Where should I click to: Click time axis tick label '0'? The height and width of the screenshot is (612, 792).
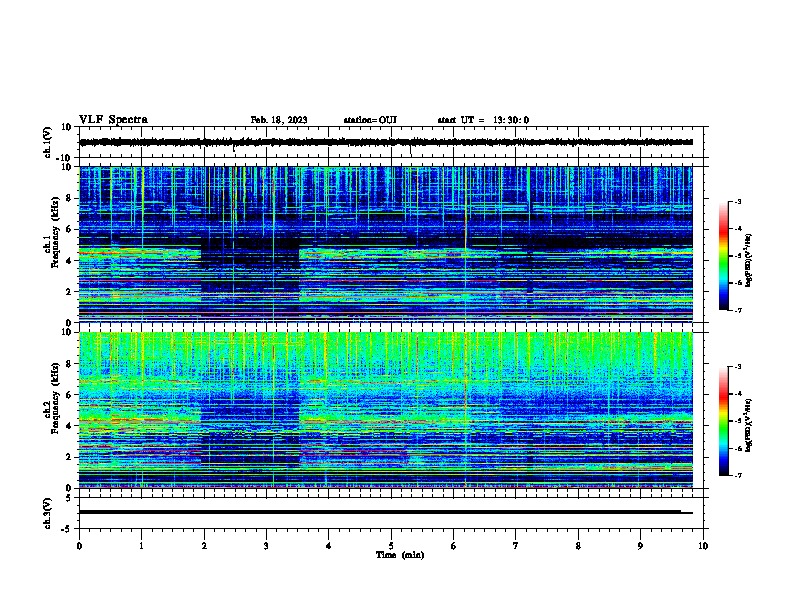pos(79,546)
